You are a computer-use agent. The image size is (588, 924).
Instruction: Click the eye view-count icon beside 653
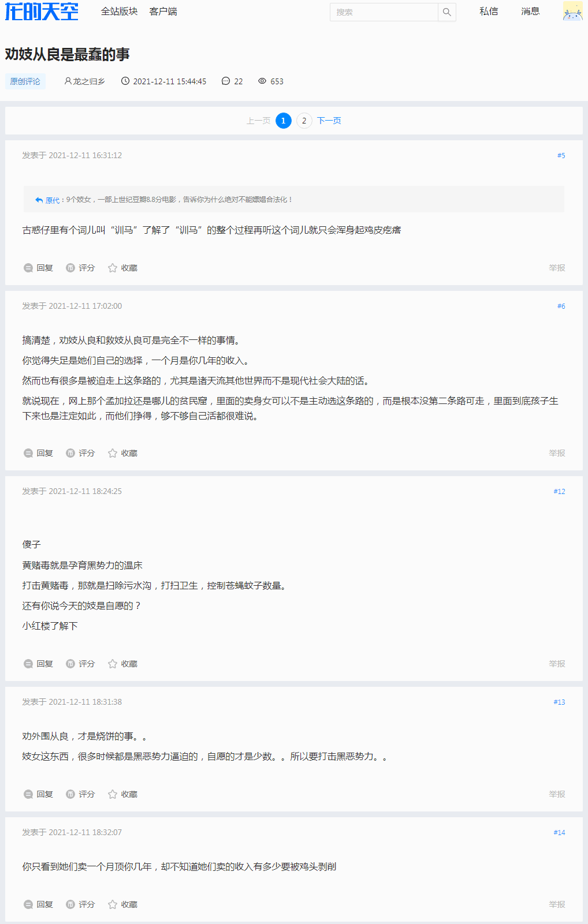(x=262, y=81)
